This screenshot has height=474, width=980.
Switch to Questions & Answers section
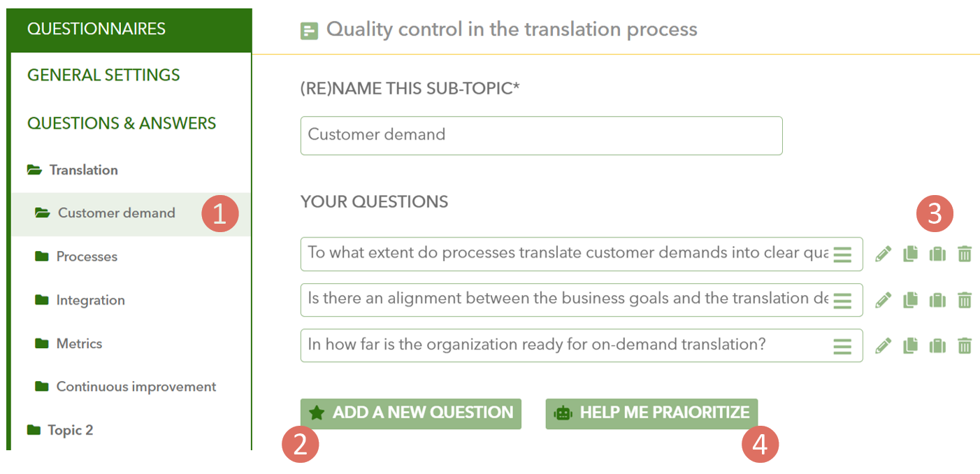pos(122,123)
